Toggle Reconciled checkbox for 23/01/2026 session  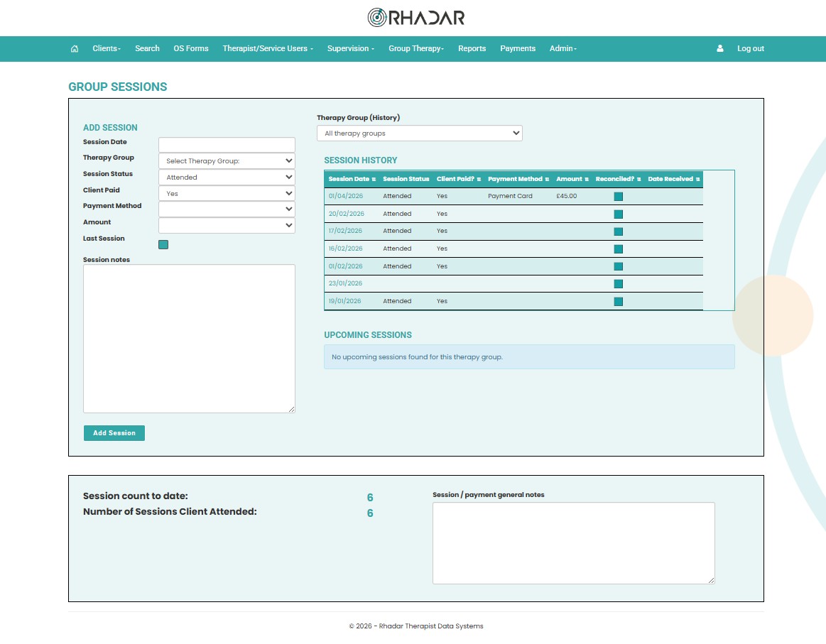619,284
